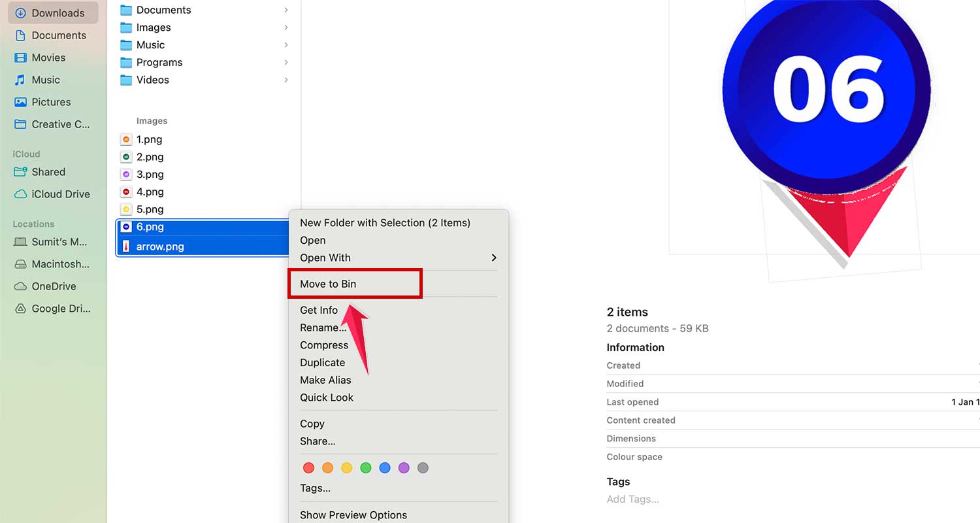Expand the Documents folder chevron
The width and height of the screenshot is (980, 523).
(x=286, y=10)
